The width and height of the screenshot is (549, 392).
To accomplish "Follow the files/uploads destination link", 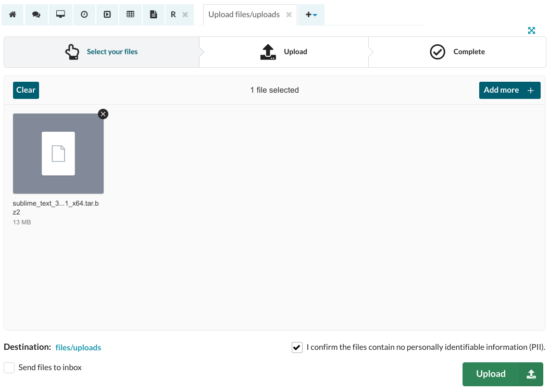I will pos(78,347).
